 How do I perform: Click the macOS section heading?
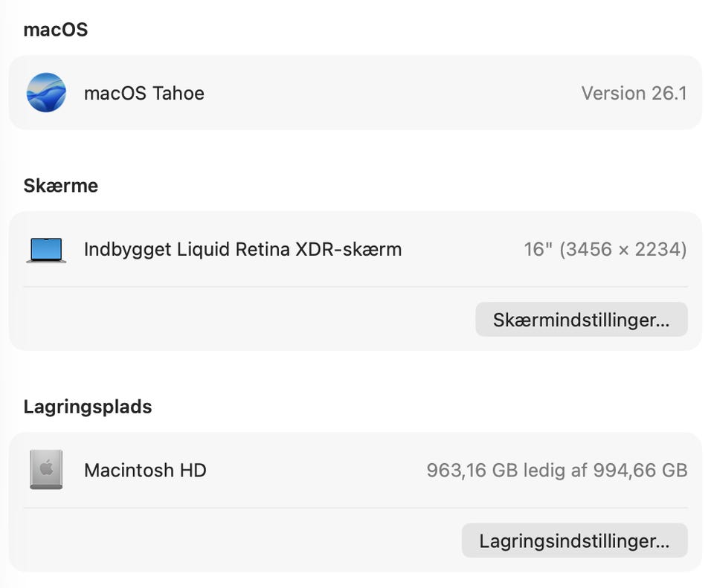point(56,30)
